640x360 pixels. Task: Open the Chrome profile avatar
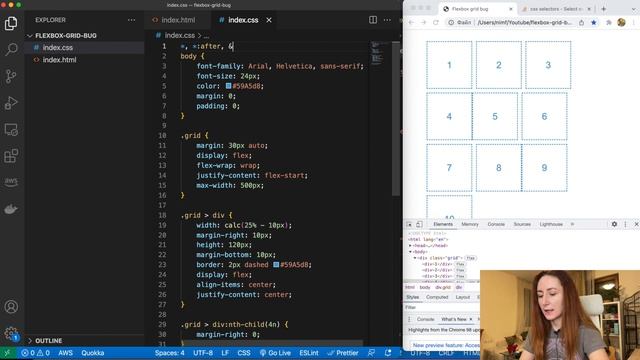(622, 22)
